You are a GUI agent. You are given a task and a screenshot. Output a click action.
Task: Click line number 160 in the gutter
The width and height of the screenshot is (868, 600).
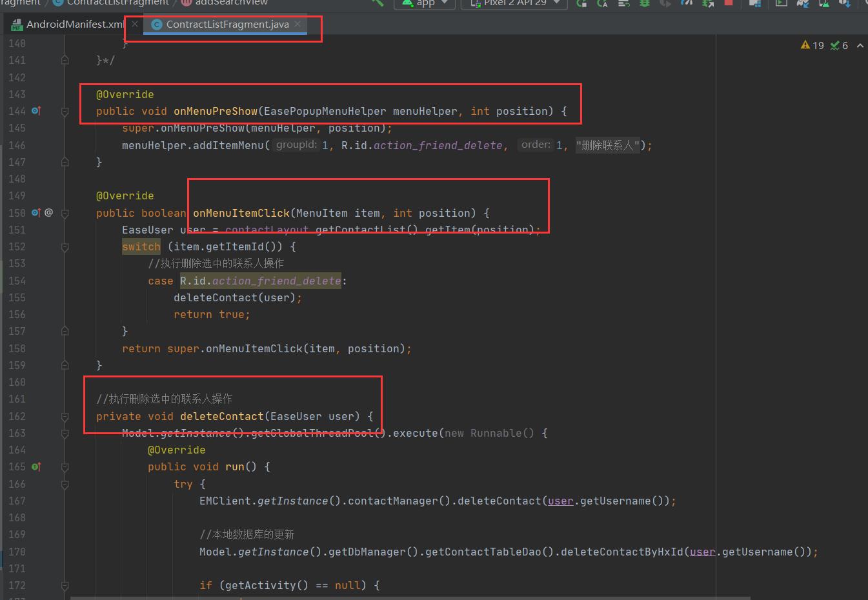click(17, 382)
